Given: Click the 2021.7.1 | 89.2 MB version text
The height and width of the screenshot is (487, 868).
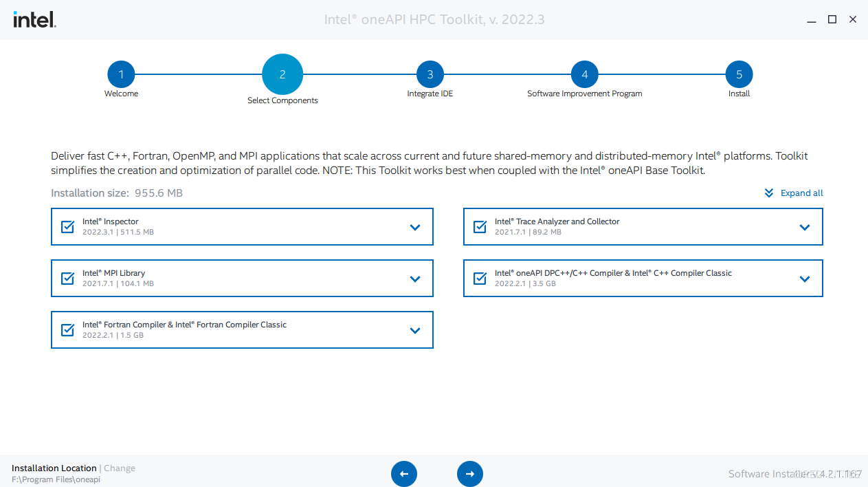Looking at the screenshot, I should click(x=528, y=232).
